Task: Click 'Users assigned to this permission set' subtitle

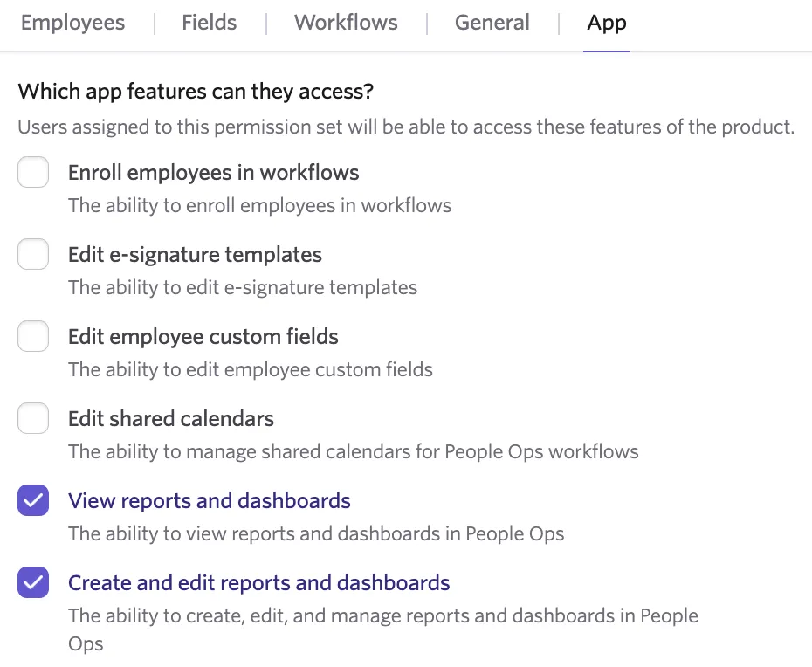Action: 406,127
